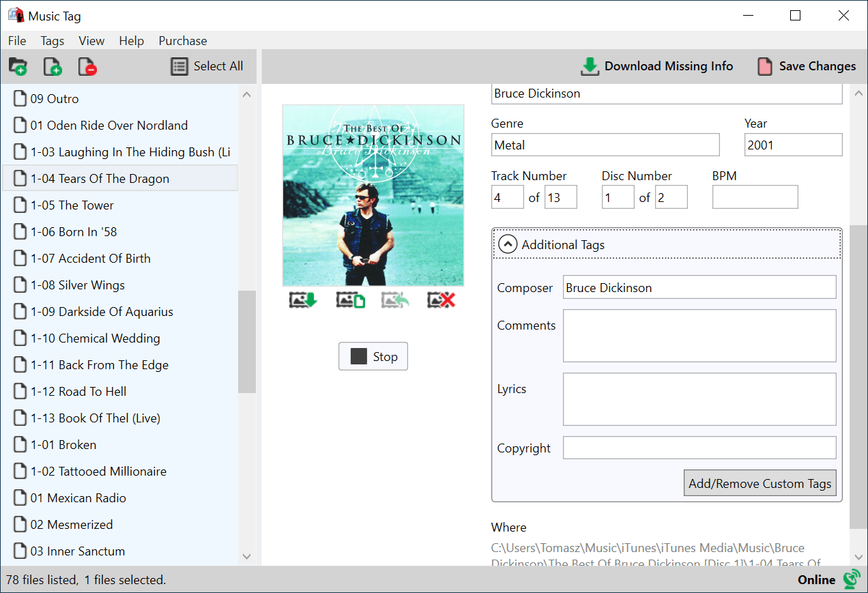Click the disc total field showing 2
The width and height of the screenshot is (868, 593).
click(x=671, y=197)
